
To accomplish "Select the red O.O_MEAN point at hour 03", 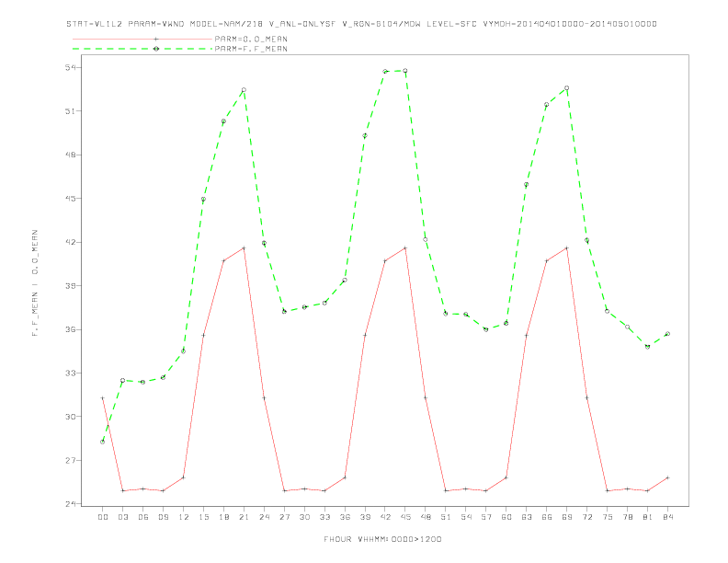I will (122, 490).
